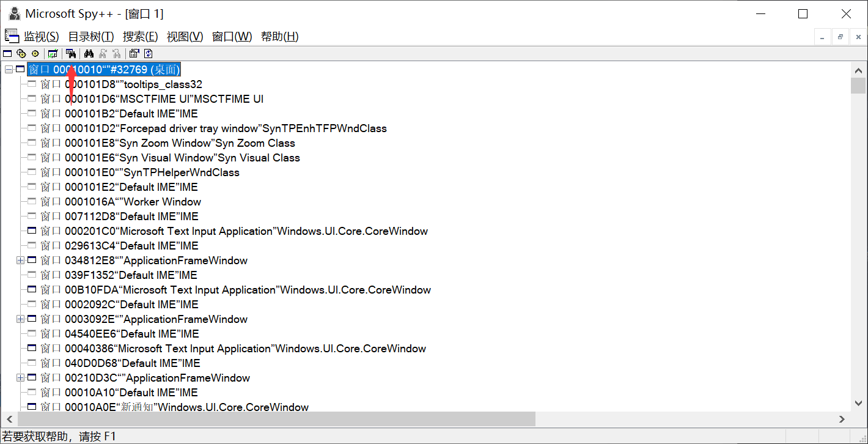Click window icon beside 000101E0 SynTPHelperWndClass
Image resolution: width=868 pixels, height=444 pixels.
click(x=32, y=172)
